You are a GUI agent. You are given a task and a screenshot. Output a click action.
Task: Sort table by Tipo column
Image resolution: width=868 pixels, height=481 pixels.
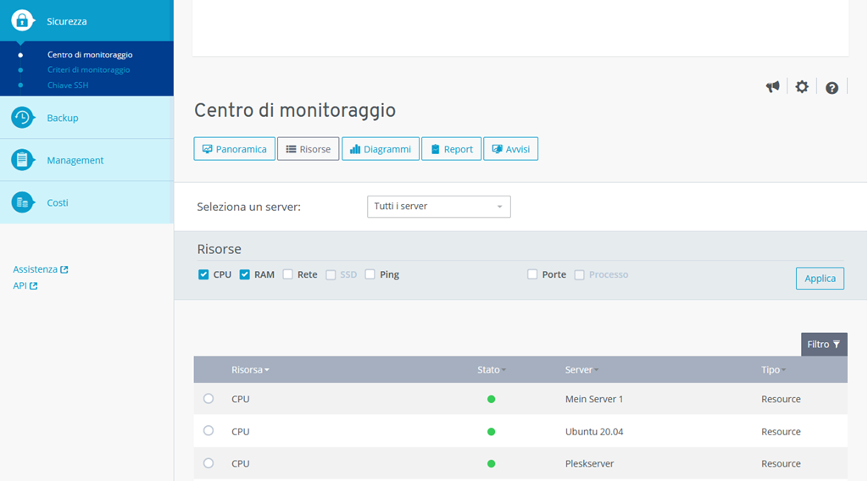coord(773,370)
